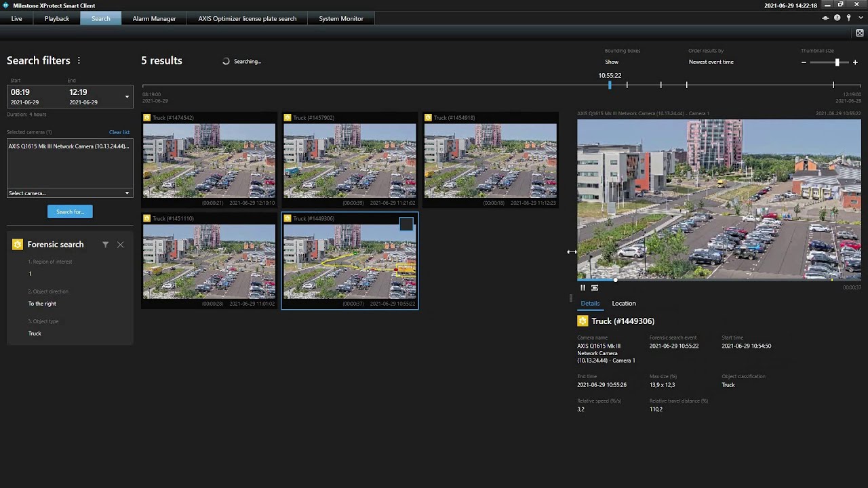Click forensic search event value 2021-06-29 10:55:22
Screen dimensions: 868x488
point(674,346)
